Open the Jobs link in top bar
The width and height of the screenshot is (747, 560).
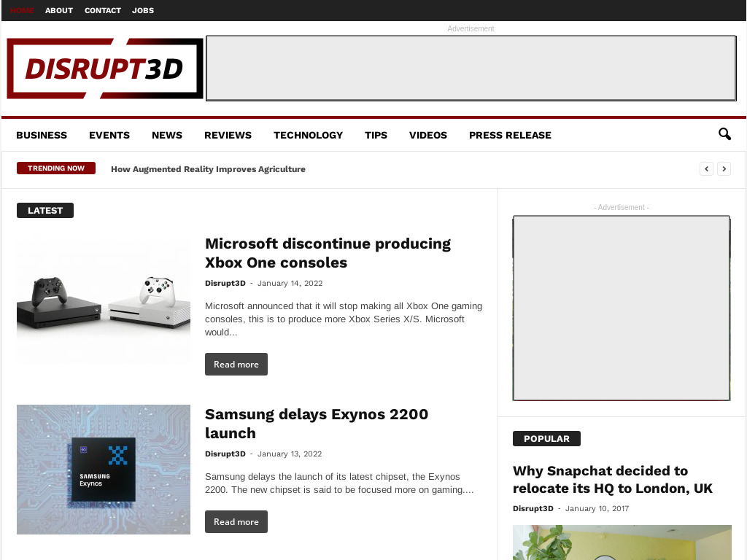(143, 10)
